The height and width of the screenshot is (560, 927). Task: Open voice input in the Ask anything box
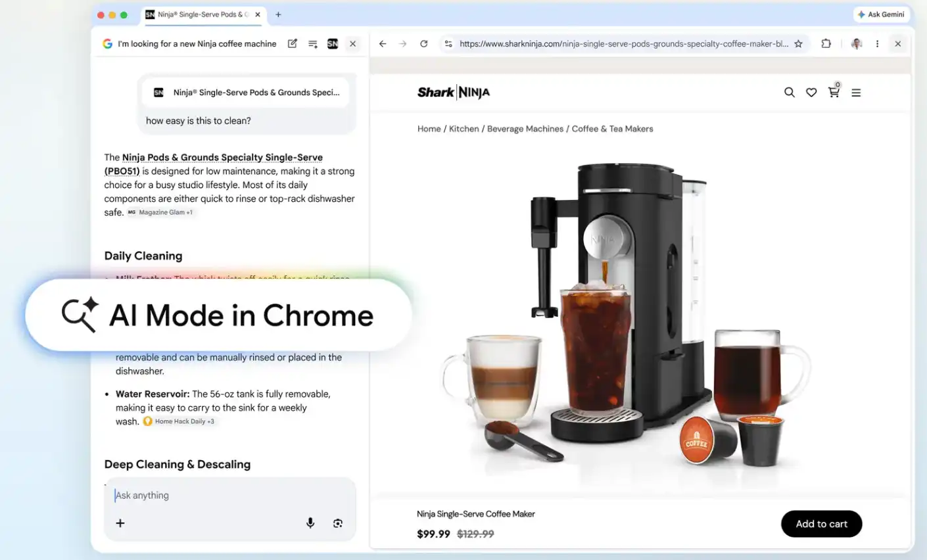tap(310, 523)
